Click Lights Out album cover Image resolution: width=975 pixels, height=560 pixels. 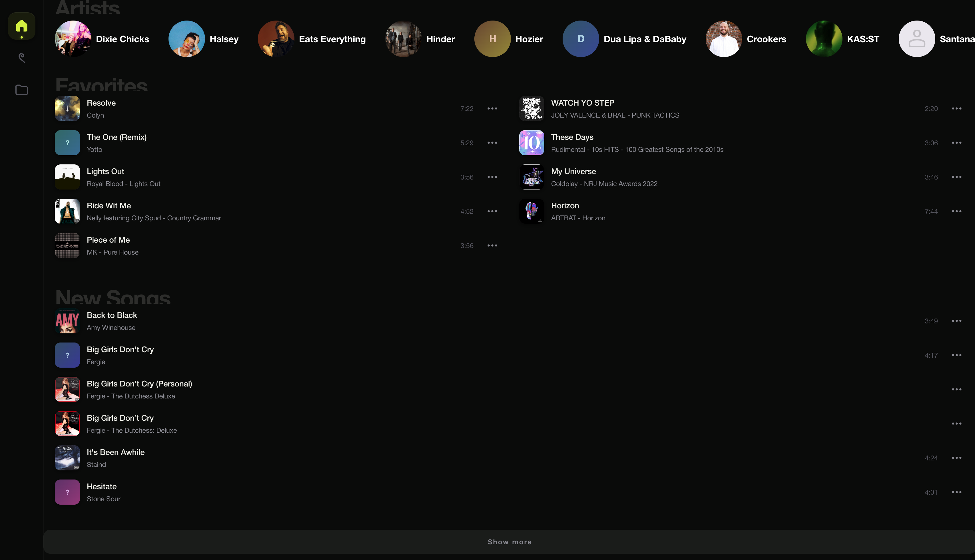[67, 177]
